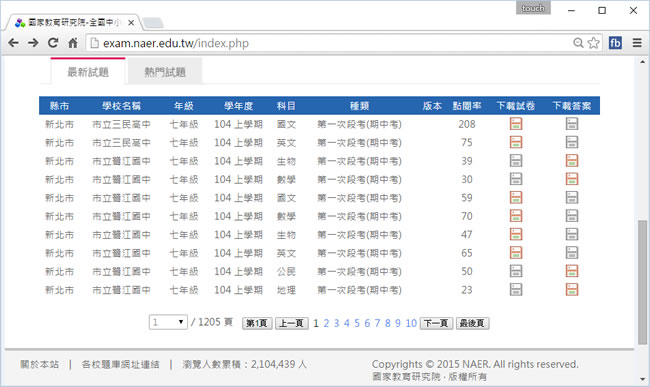This screenshot has width=650, height=387.
Task: Download exam paper for 三民高中 國文 row
Action: pyautogui.click(x=516, y=123)
